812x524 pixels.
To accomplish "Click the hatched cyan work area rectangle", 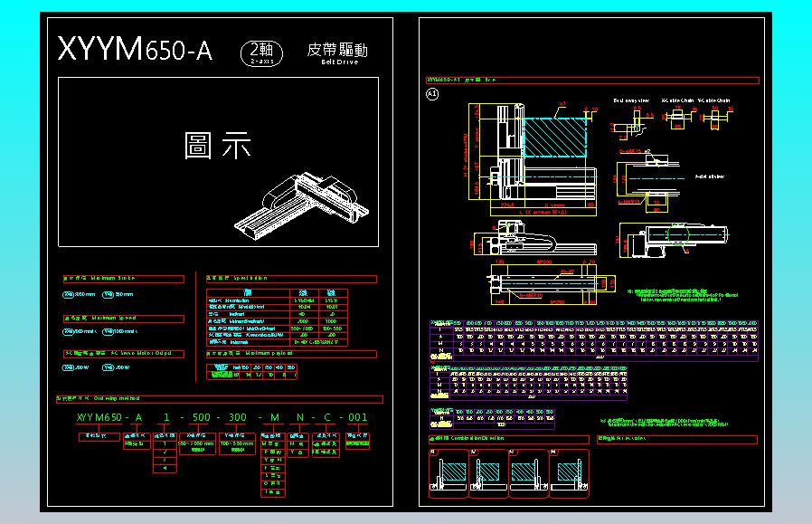I will [555, 138].
